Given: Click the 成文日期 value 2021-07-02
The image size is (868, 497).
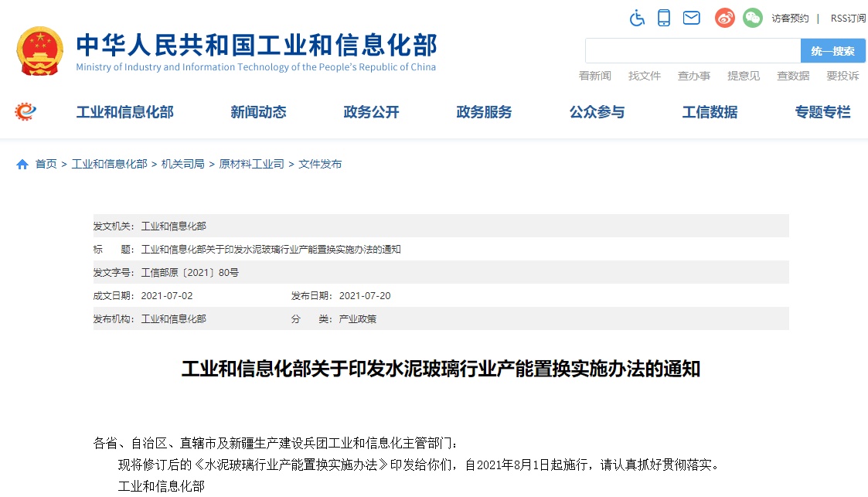Looking at the screenshot, I should coord(167,296).
